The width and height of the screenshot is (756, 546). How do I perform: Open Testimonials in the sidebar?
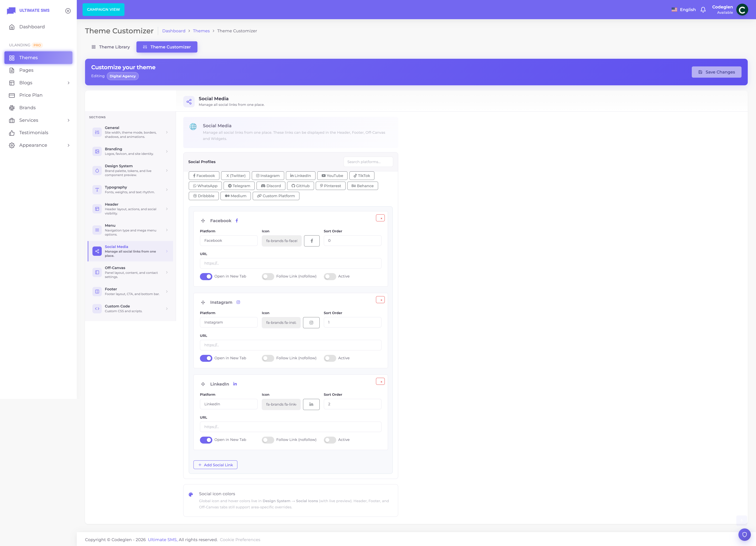pos(38,133)
